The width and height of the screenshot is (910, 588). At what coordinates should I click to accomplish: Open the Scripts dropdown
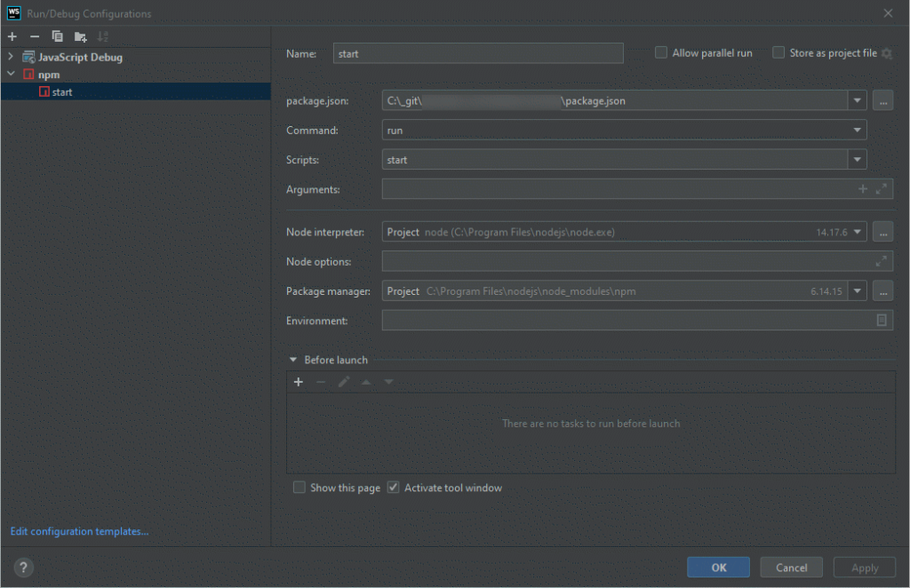click(858, 159)
